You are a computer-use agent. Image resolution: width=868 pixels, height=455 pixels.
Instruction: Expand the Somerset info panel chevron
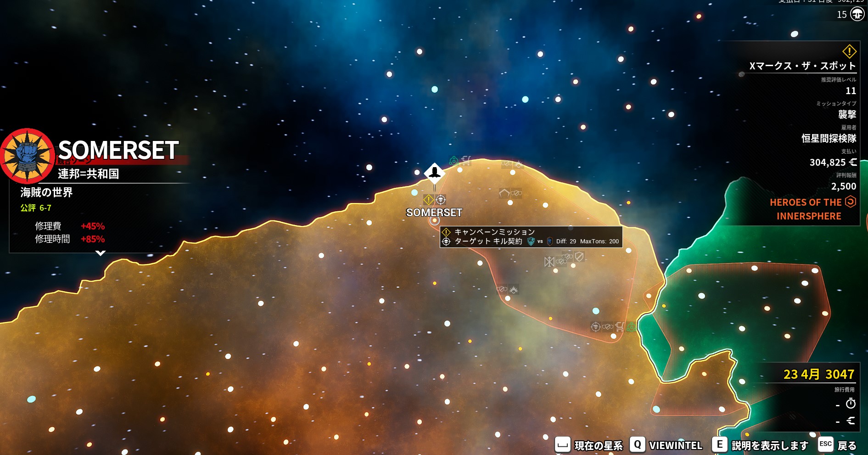tap(101, 253)
